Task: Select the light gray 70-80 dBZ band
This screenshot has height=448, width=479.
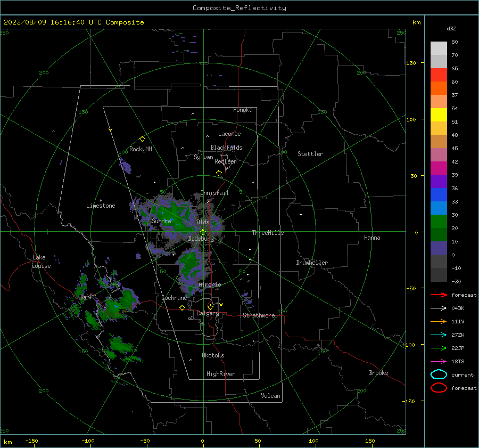Action: click(439, 48)
